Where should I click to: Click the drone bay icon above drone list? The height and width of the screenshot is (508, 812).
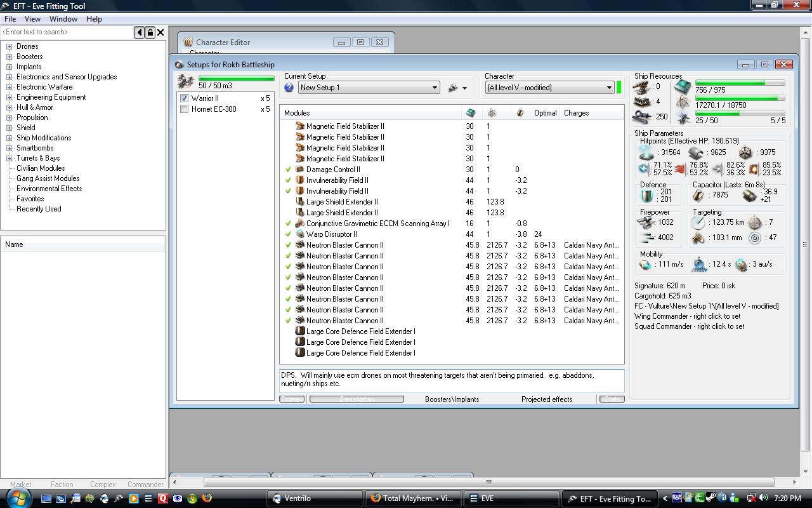(x=185, y=82)
